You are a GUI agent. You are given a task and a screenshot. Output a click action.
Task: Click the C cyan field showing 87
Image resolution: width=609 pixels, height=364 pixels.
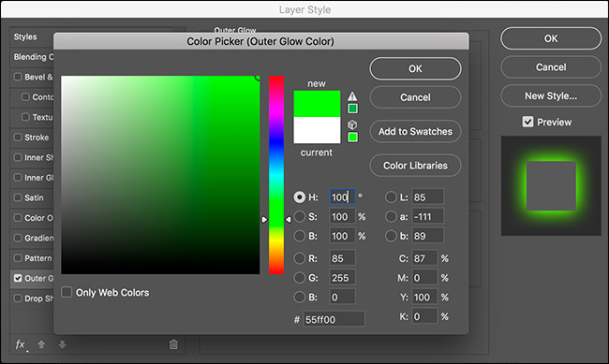pos(424,258)
